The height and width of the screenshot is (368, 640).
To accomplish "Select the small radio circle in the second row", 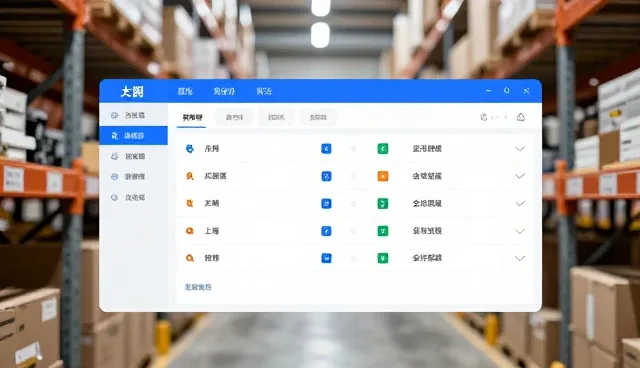I will [x=353, y=176].
